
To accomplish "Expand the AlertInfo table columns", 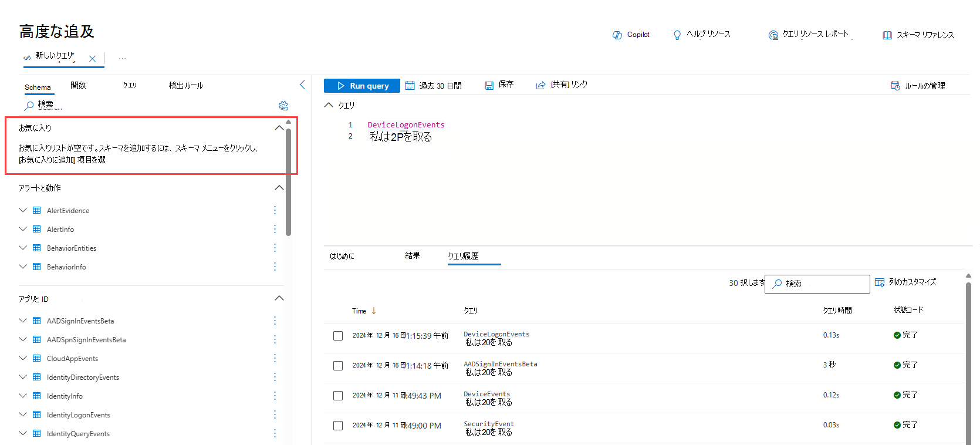I will (x=23, y=229).
